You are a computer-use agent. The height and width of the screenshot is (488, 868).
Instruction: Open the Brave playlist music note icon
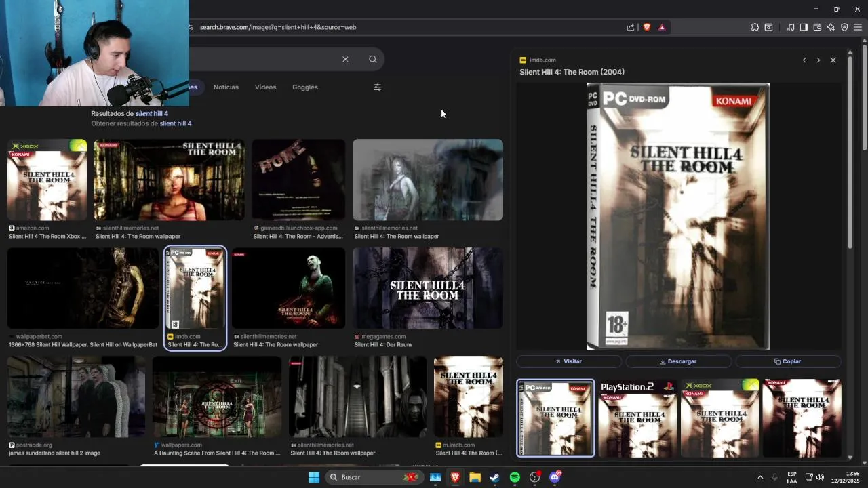(790, 27)
